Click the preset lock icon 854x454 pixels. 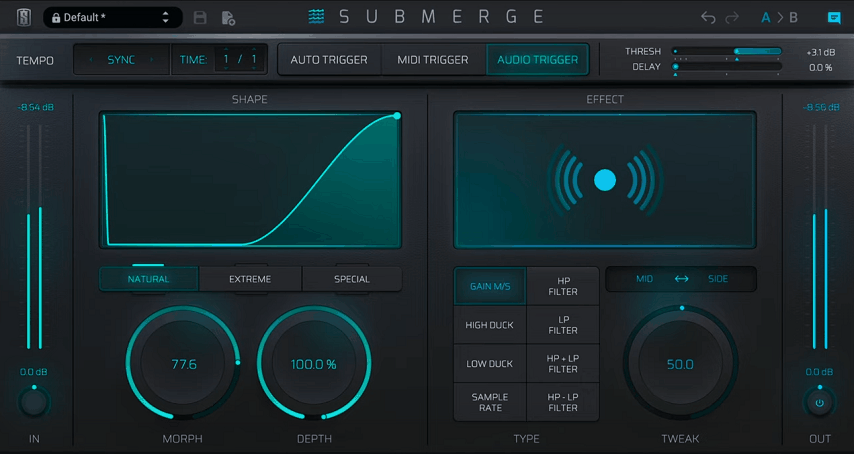[x=56, y=17]
